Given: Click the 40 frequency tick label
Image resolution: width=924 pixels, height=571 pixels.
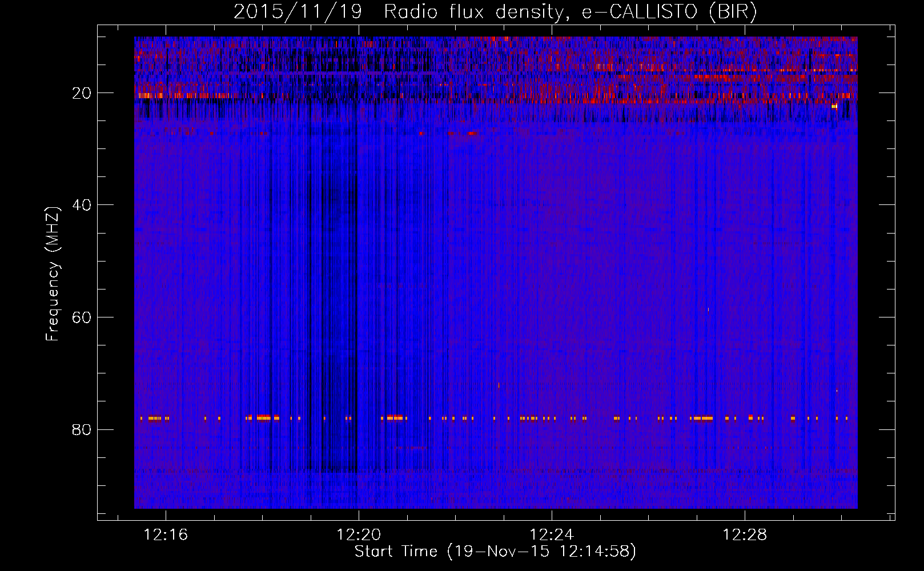Looking at the screenshot, I should point(82,205).
